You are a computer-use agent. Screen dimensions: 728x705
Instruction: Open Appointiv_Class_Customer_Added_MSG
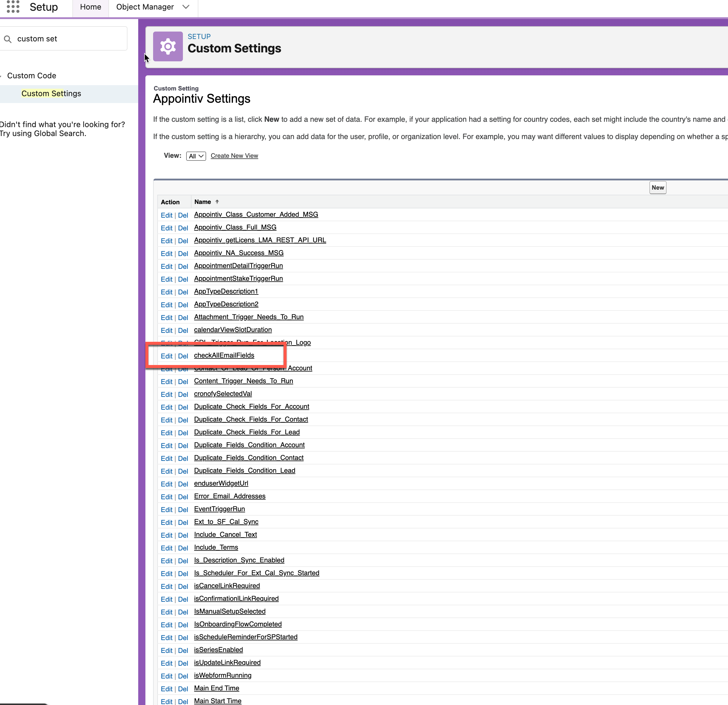pyautogui.click(x=256, y=215)
